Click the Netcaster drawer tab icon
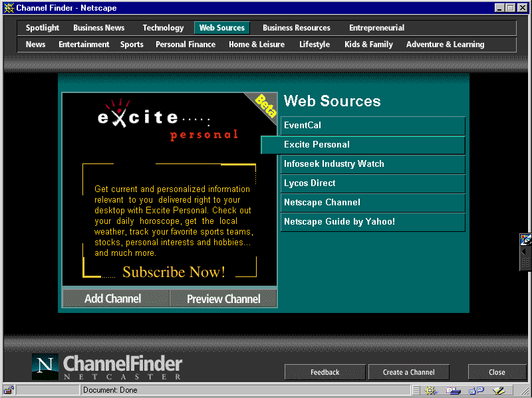Viewport: 532px width, 398px height. [x=525, y=239]
